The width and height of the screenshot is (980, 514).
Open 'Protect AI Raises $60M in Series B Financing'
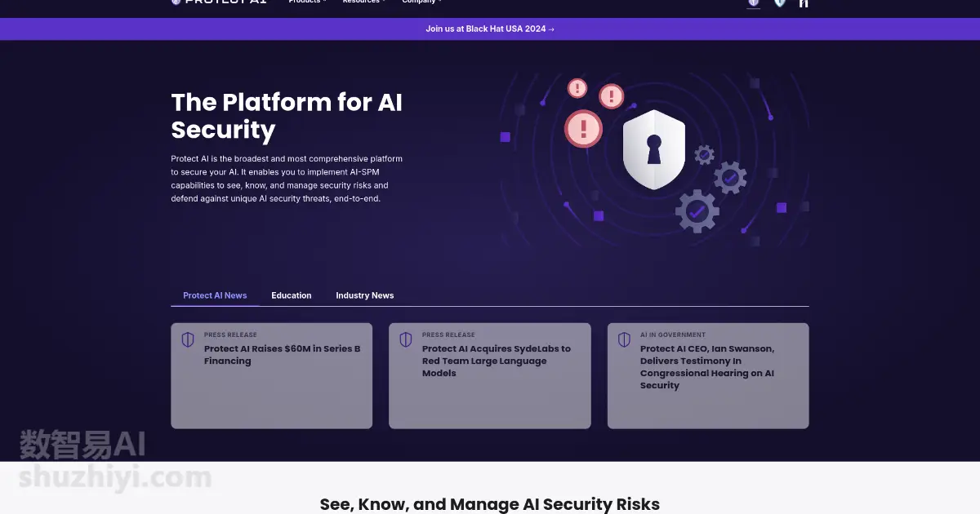click(283, 355)
